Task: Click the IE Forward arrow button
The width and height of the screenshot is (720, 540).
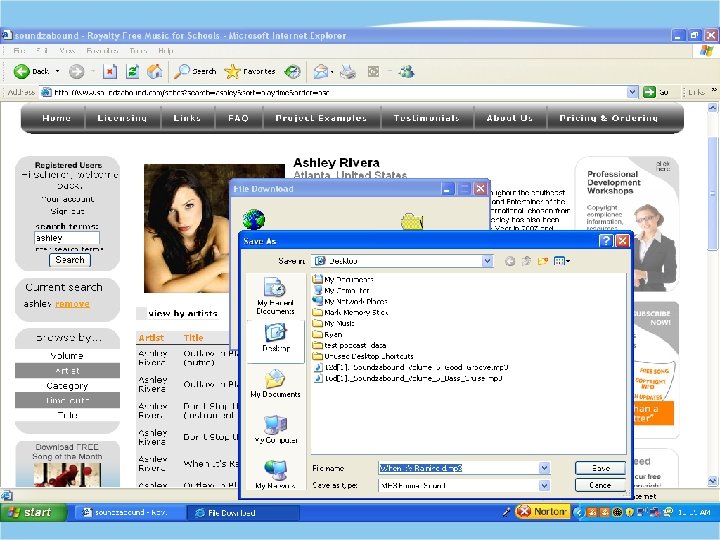Action: click(76, 71)
